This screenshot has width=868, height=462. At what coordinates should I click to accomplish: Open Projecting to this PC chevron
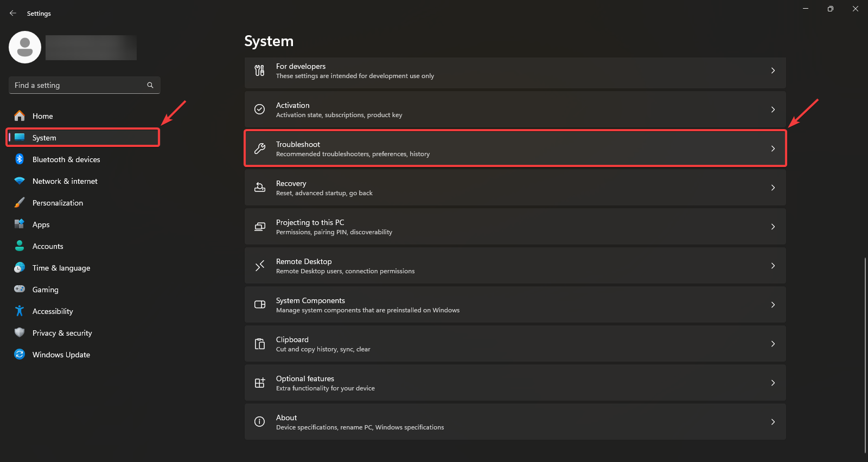pos(773,227)
